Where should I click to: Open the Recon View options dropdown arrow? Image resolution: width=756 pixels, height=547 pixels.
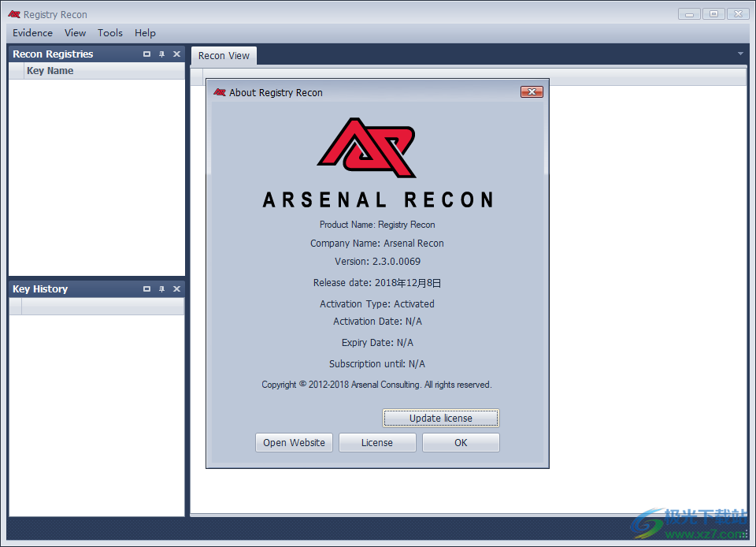pyautogui.click(x=740, y=54)
